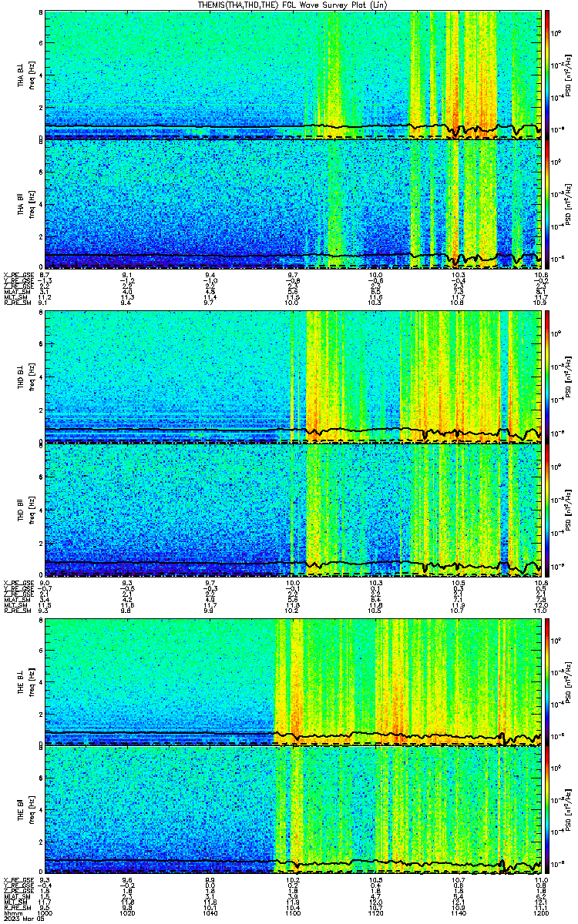Click the R_RE_SM row label below THE panels
The width and height of the screenshot is (578, 924).
(16, 908)
